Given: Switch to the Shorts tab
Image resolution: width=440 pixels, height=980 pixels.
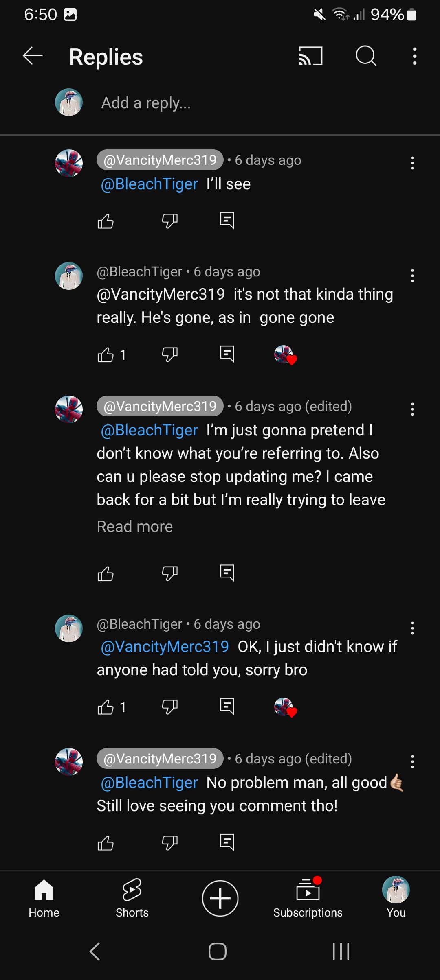Looking at the screenshot, I should coord(132,897).
